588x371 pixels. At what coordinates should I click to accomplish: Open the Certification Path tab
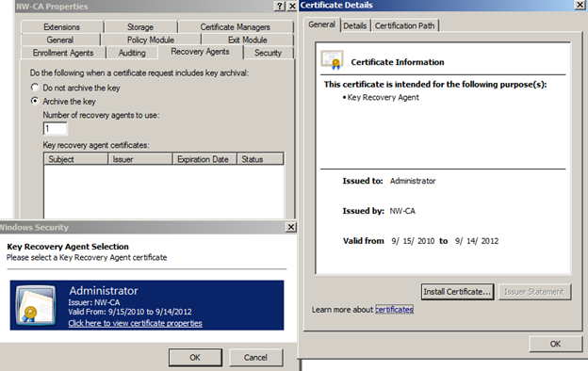[x=404, y=25]
